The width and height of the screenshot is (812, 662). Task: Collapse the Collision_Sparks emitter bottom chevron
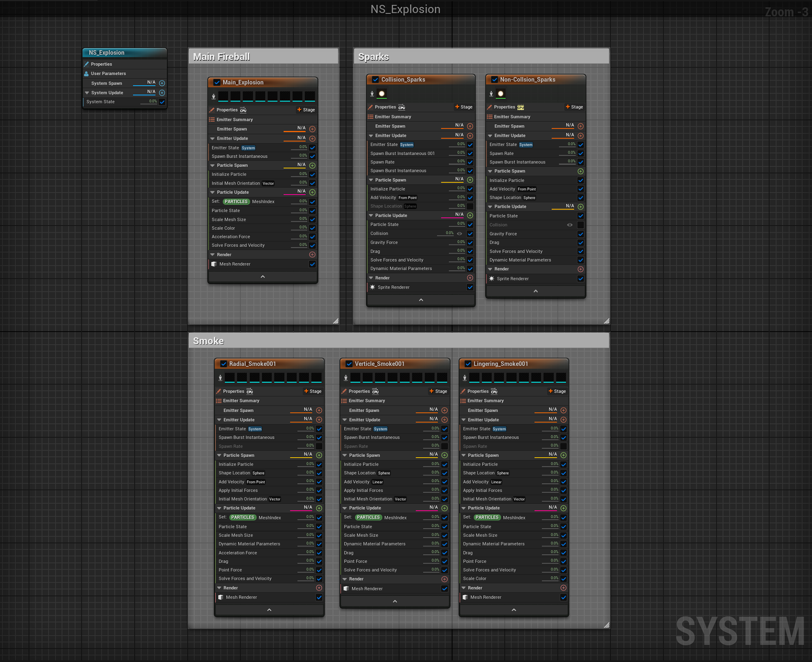coord(420,300)
